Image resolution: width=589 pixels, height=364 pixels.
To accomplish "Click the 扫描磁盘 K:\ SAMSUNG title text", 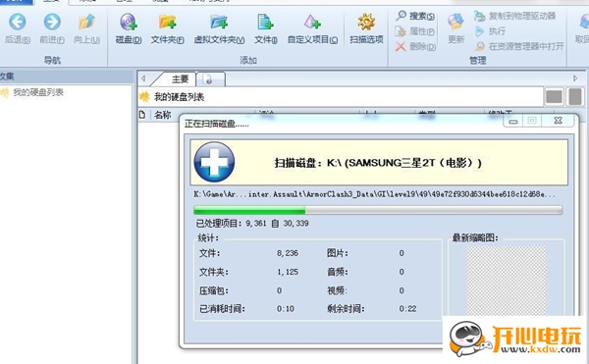I will [x=378, y=163].
